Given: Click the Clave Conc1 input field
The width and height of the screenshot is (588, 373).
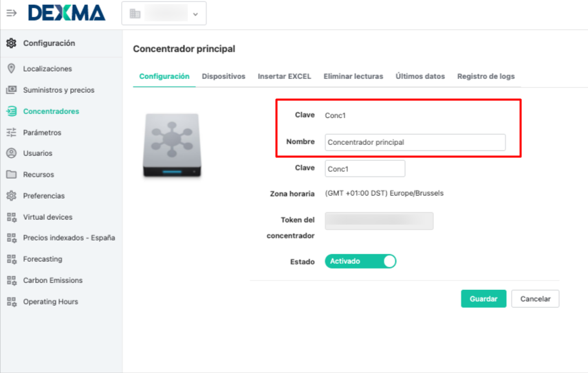Looking at the screenshot, I should [x=365, y=168].
